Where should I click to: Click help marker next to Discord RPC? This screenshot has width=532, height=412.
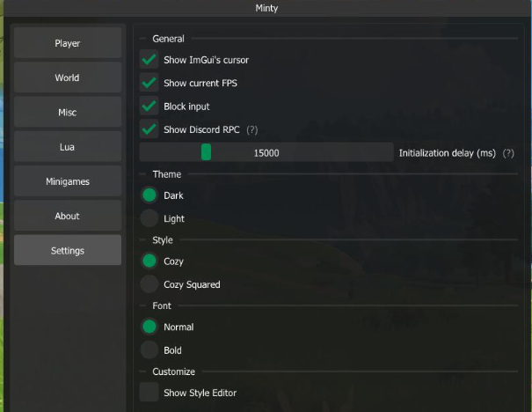tap(251, 129)
